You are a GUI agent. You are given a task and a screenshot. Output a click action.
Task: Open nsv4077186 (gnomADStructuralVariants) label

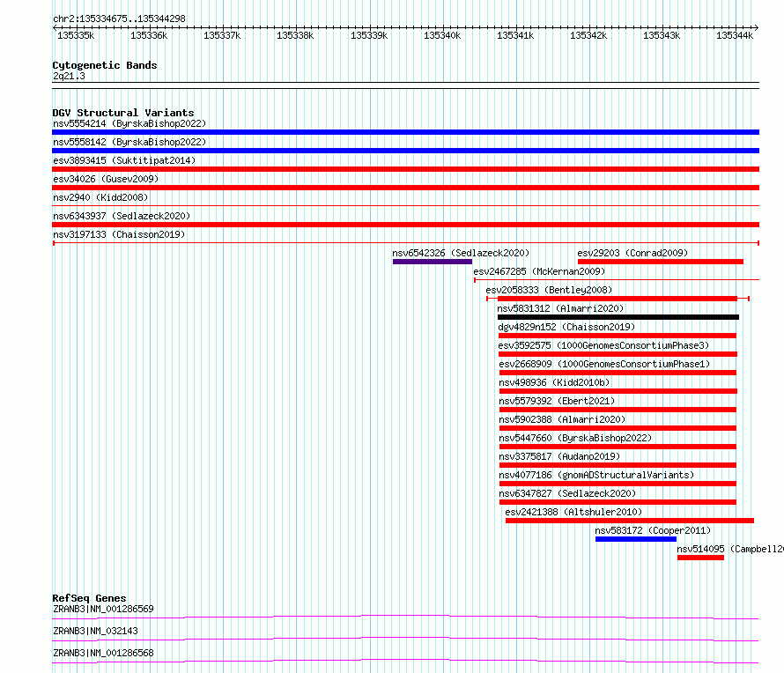[x=596, y=475]
